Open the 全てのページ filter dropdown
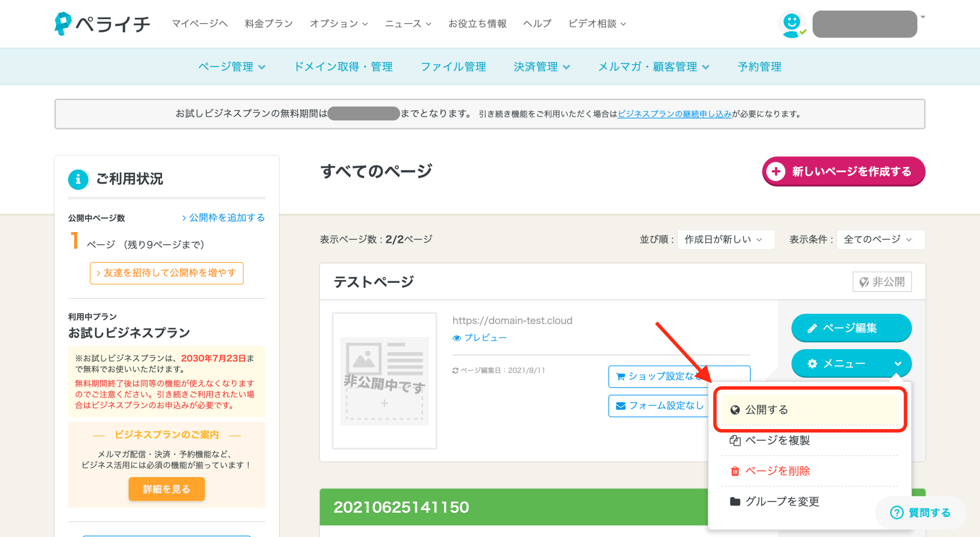Screen dimensions: 980x537 [x=880, y=239]
